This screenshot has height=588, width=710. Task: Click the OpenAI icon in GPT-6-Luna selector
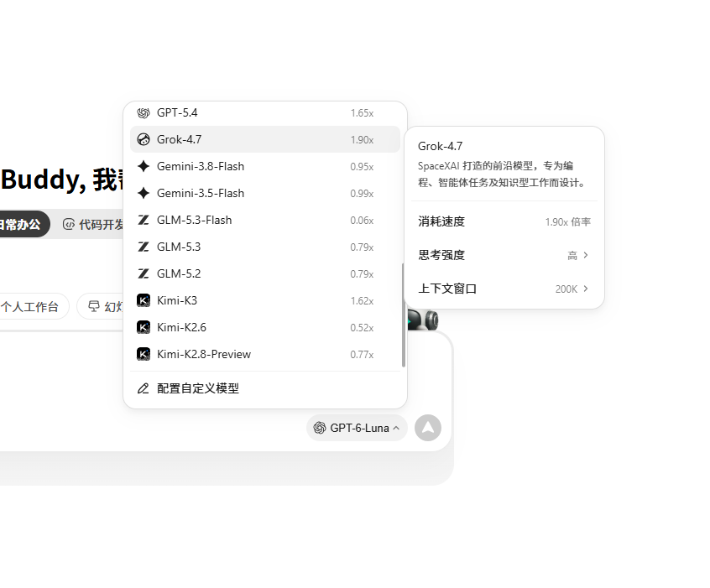[x=320, y=428]
